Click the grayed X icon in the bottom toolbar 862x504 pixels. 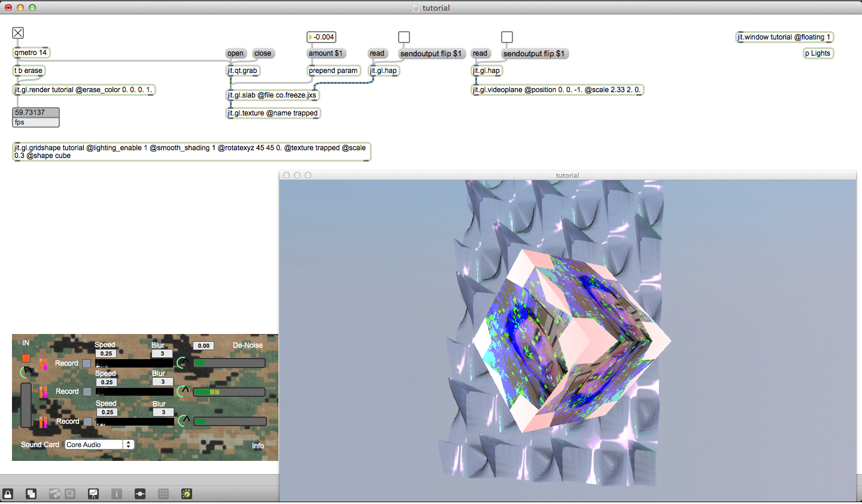70,494
